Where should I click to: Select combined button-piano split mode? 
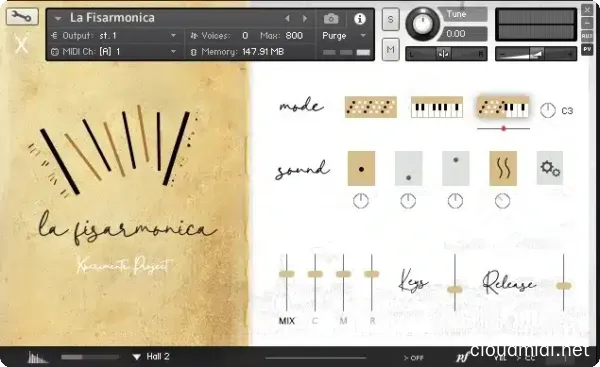pos(503,107)
